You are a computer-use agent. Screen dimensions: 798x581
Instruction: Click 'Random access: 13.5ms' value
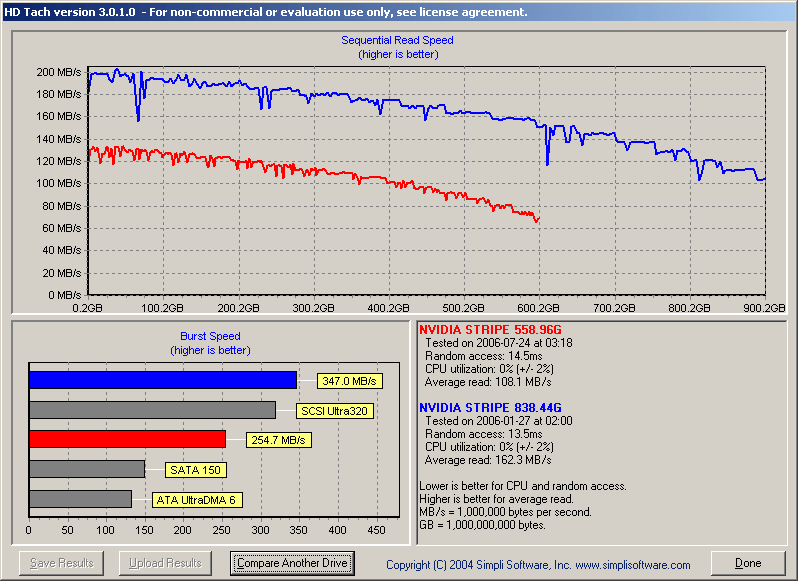(x=483, y=434)
